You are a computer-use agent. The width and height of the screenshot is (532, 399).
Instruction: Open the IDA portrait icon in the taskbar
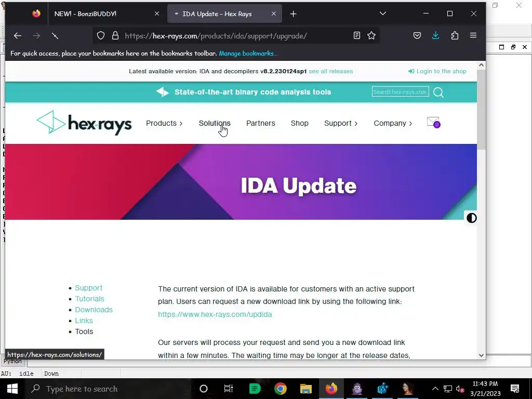pos(408,389)
